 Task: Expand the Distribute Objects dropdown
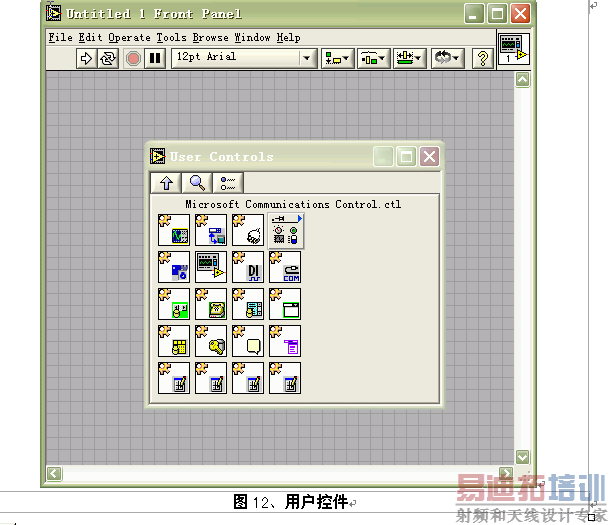click(x=373, y=59)
